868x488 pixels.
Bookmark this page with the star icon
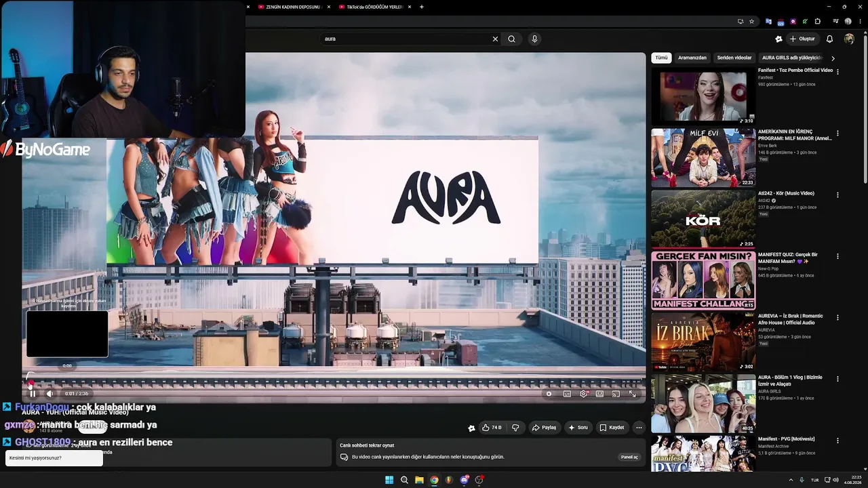click(x=751, y=21)
